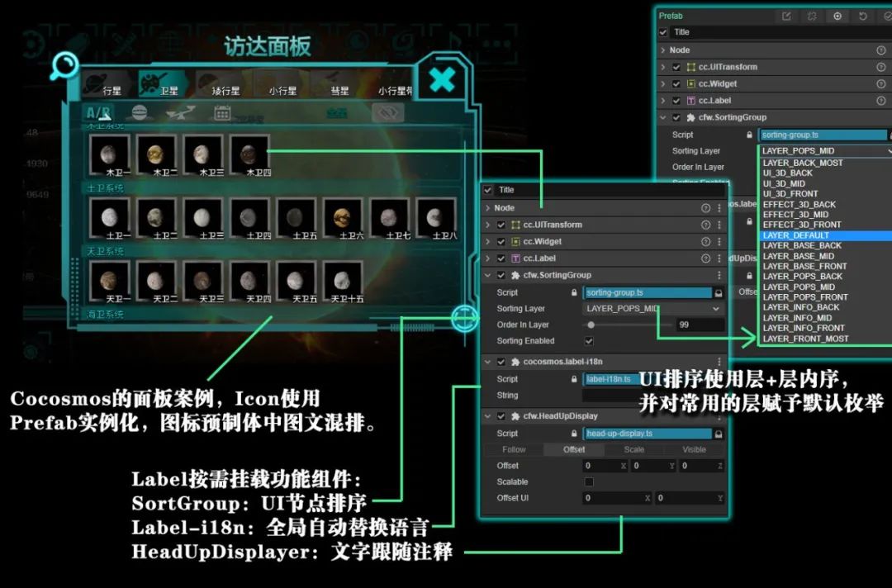The height and width of the screenshot is (588, 892).
Task: Click the help icon beside cc.UITransform
Action: pyautogui.click(x=706, y=224)
